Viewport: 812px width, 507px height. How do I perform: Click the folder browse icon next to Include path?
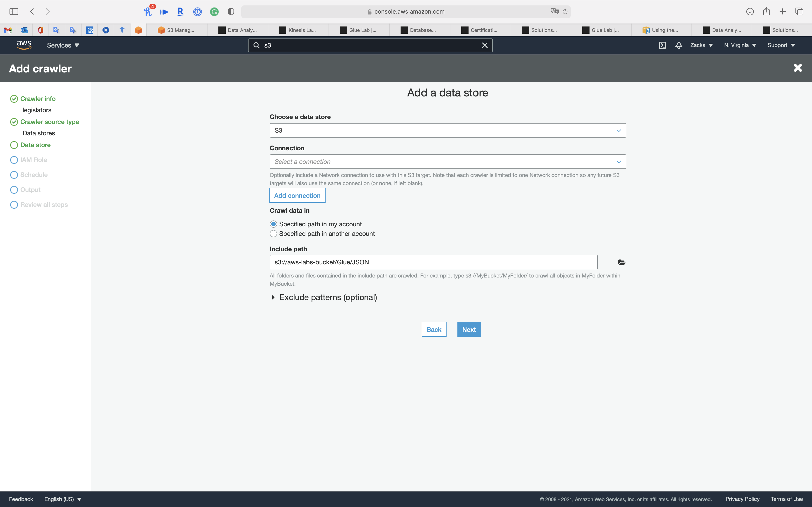[x=621, y=262]
